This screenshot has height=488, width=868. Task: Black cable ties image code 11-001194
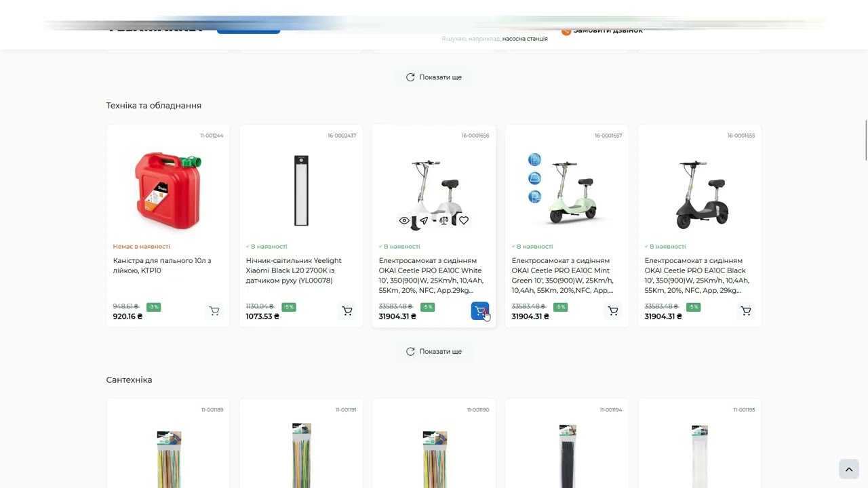coord(567,455)
